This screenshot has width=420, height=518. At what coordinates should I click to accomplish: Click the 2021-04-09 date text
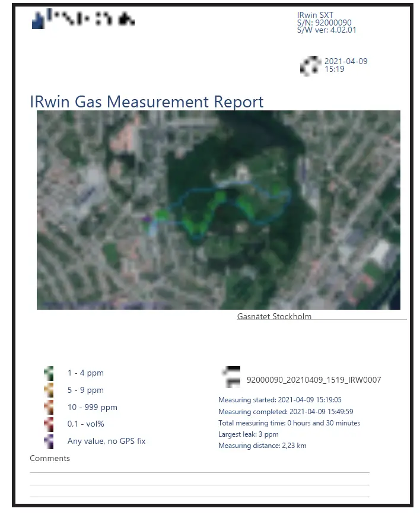point(346,61)
